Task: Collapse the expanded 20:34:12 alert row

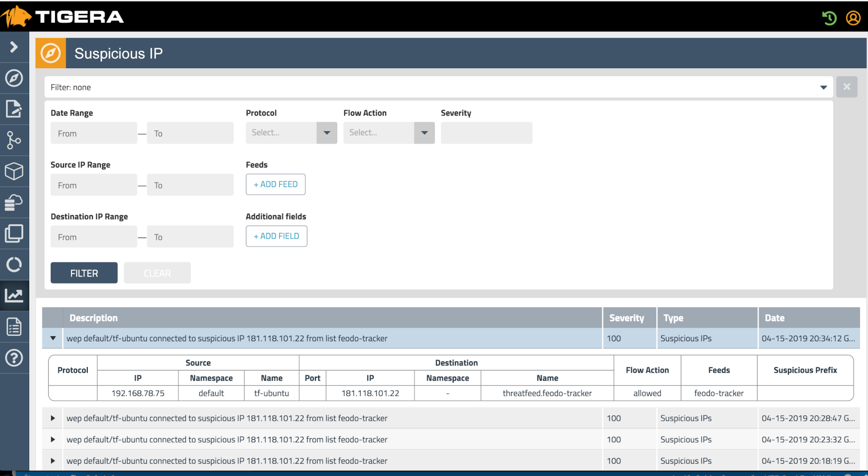Action: click(x=53, y=338)
